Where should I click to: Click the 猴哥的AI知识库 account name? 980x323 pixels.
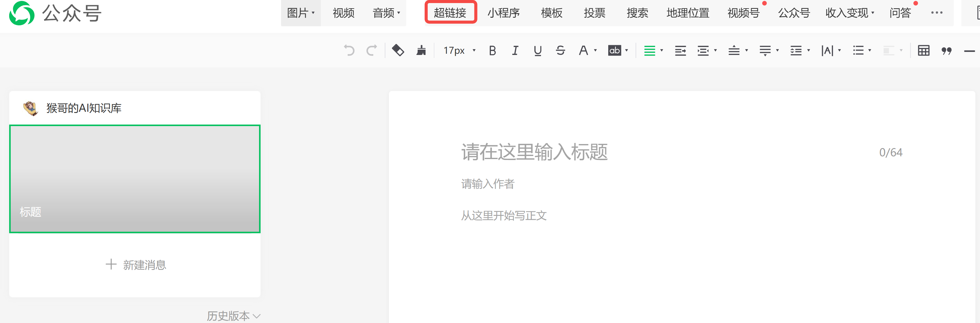click(84, 108)
